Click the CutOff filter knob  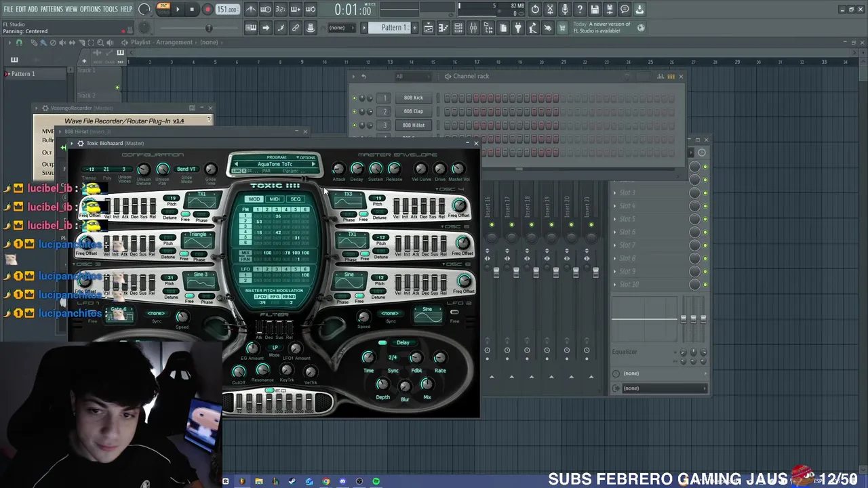pyautogui.click(x=238, y=371)
